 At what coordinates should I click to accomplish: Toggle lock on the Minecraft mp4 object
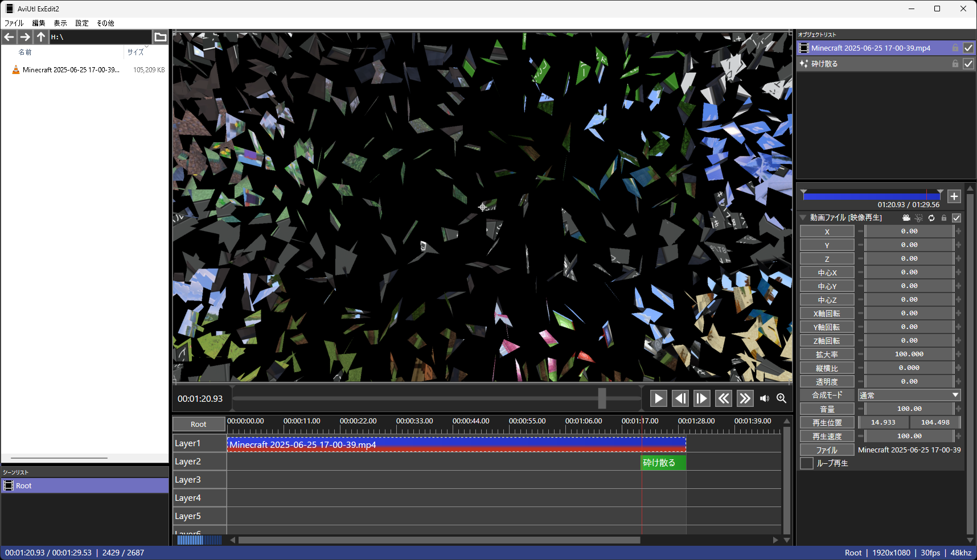(x=955, y=48)
